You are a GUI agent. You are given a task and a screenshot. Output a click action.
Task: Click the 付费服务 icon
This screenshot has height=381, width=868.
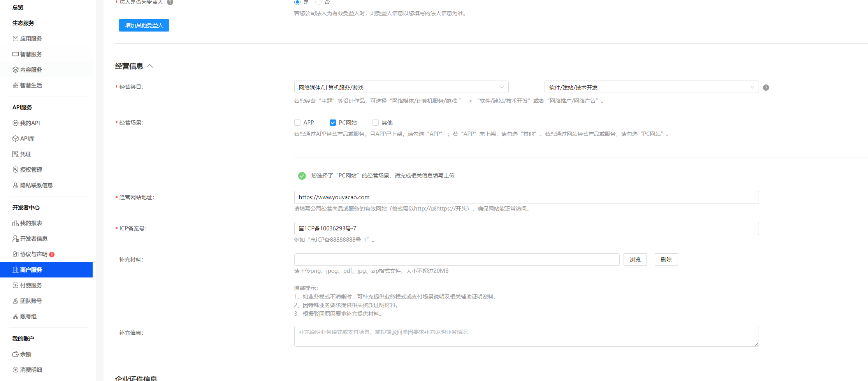(16, 285)
